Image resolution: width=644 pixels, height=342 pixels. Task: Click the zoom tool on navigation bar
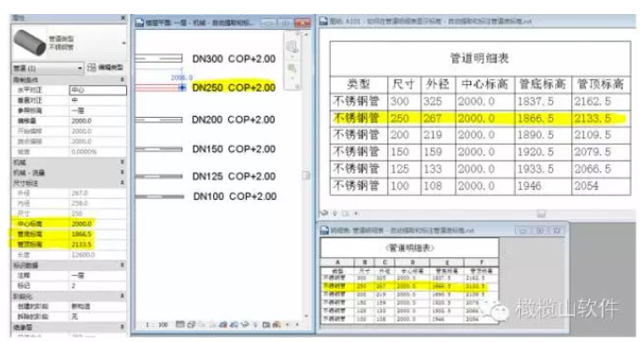click(x=293, y=68)
